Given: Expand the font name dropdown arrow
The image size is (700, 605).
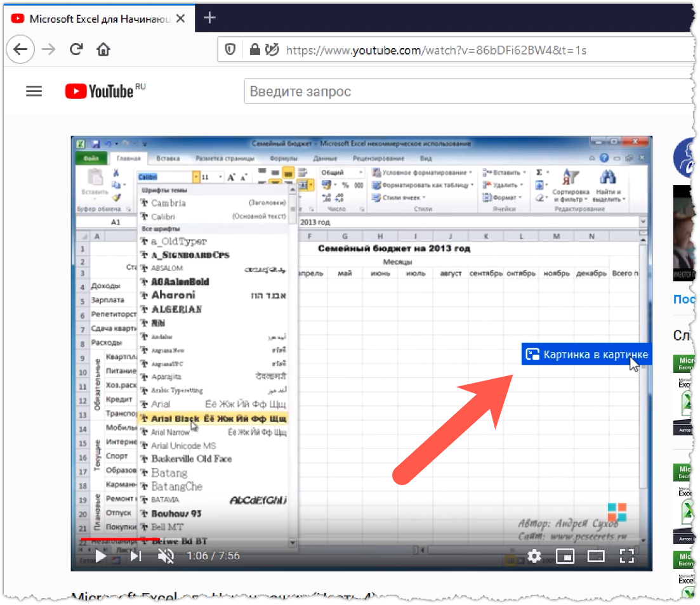Looking at the screenshot, I should (x=196, y=177).
